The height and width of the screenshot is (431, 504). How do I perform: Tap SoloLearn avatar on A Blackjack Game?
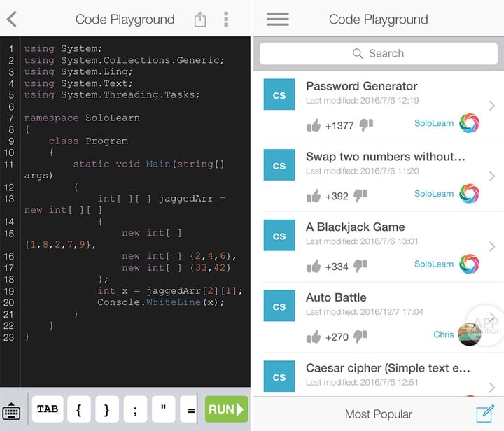tap(469, 264)
